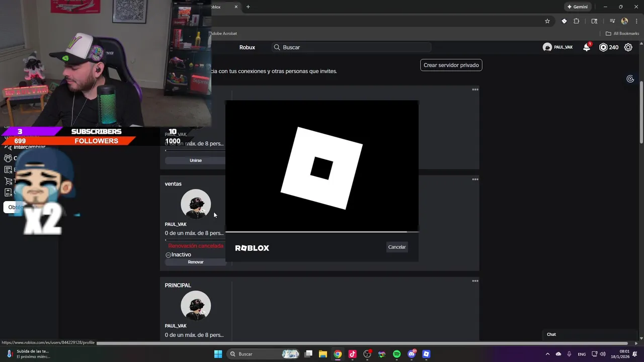Open the Roblox settings gear icon
The width and height of the screenshot is (644, 362).
click(x=628, y=47)
